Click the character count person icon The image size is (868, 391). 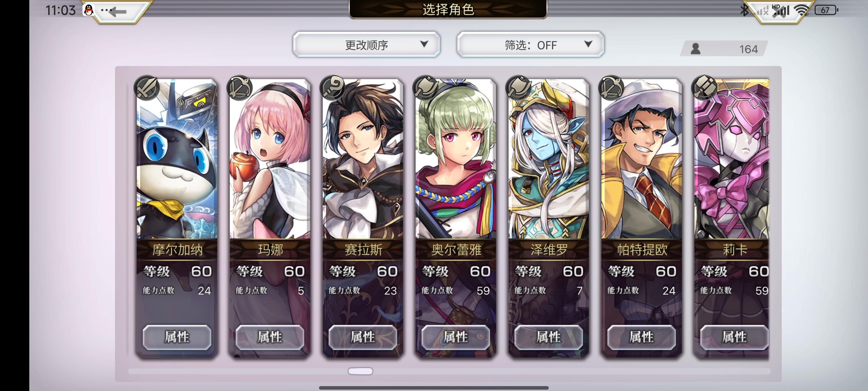pos(695,49)
